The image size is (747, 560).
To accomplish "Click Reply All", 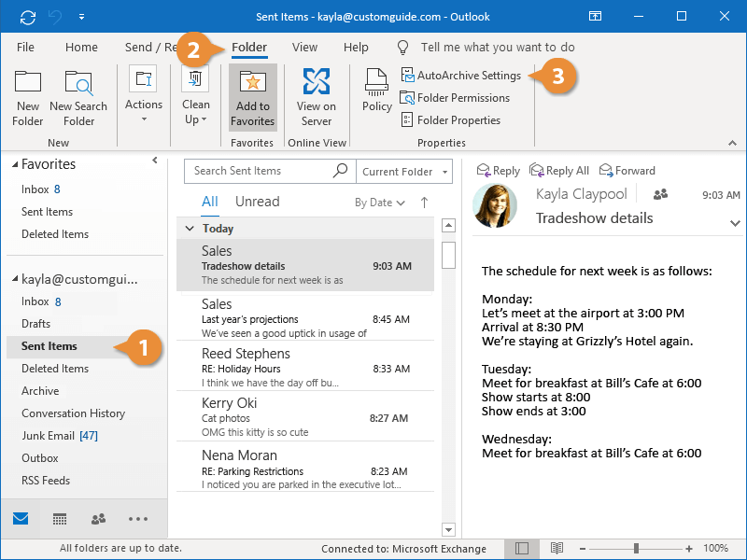I will [x=559, y=170].
